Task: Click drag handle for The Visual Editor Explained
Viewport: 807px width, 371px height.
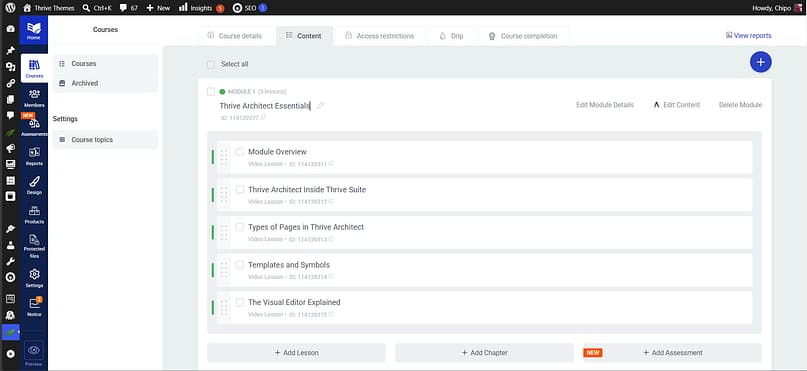Action: (224, 307)
